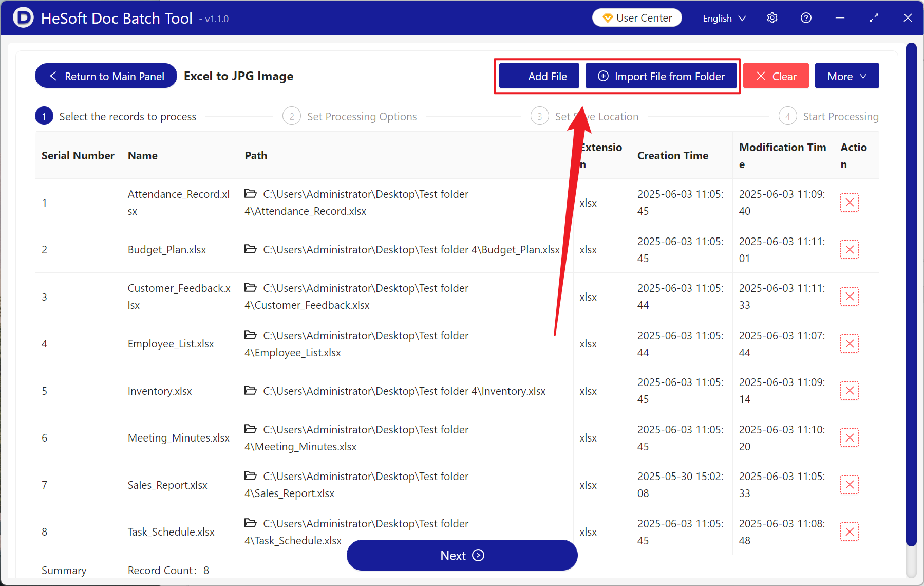The width and height of the screenshot is (924, 586).
Task: Go to step 4 Start Processing
Action: [x=828, y=117]
